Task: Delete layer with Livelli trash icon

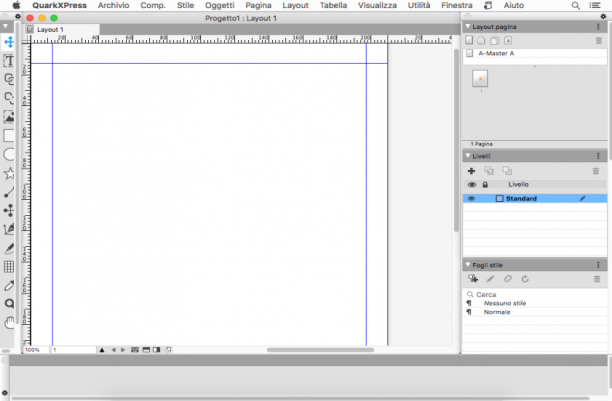Action: tap(596, 171)
